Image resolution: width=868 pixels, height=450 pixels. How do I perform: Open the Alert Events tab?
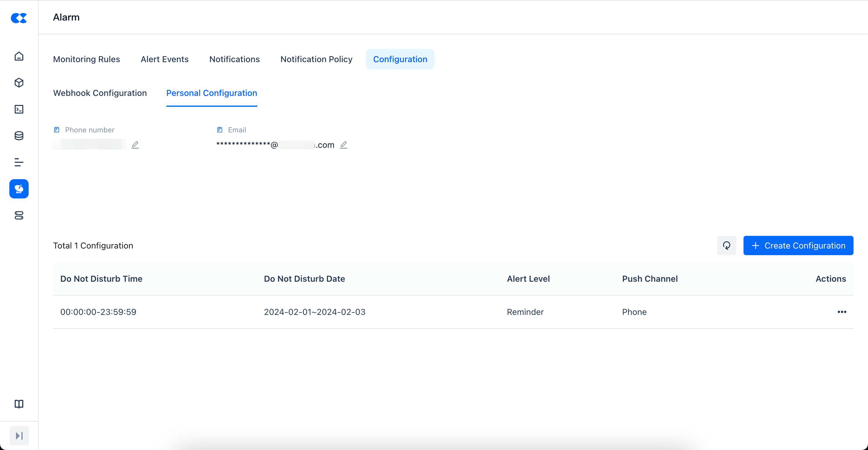(165, 59)
